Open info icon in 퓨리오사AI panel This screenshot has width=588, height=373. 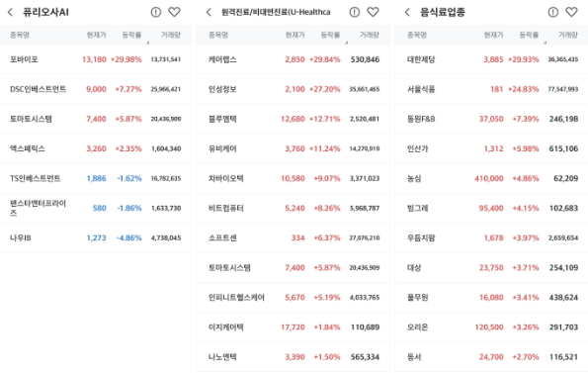point(155,13)
